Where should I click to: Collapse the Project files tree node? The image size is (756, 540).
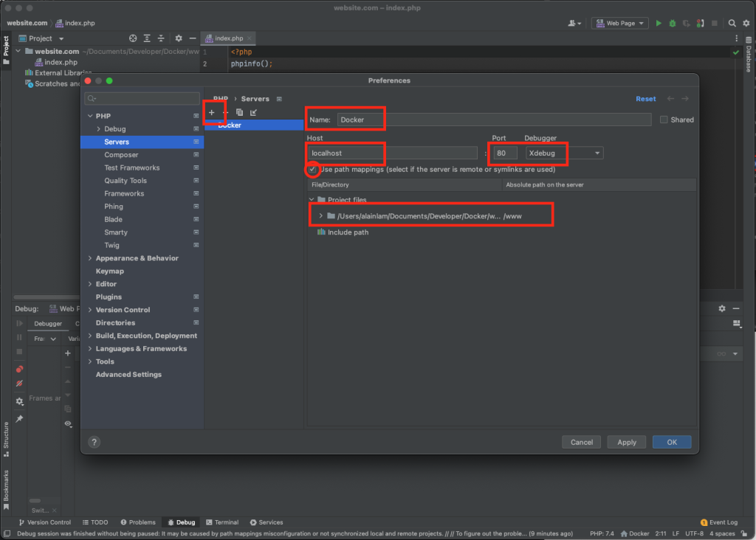click(x=312, y=199)
